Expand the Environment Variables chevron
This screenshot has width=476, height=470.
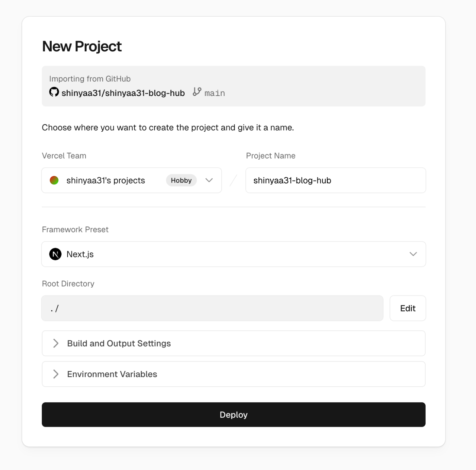(x=56, y=374)
